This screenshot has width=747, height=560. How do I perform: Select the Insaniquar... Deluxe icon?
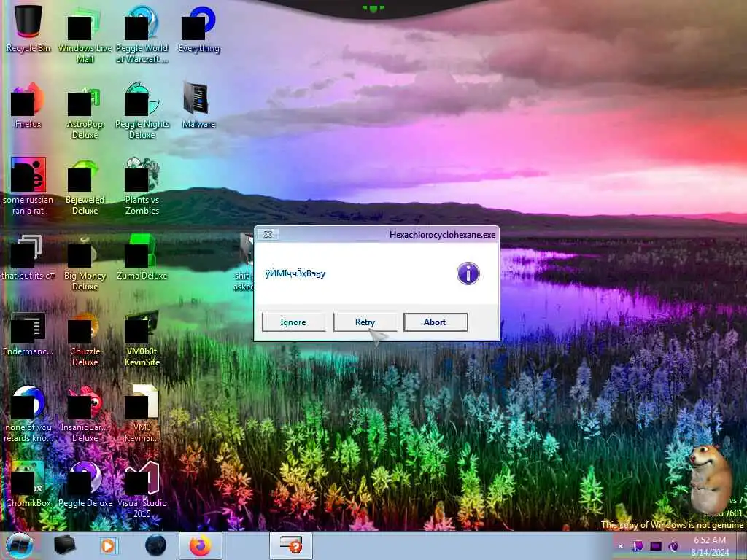(85, 413)
